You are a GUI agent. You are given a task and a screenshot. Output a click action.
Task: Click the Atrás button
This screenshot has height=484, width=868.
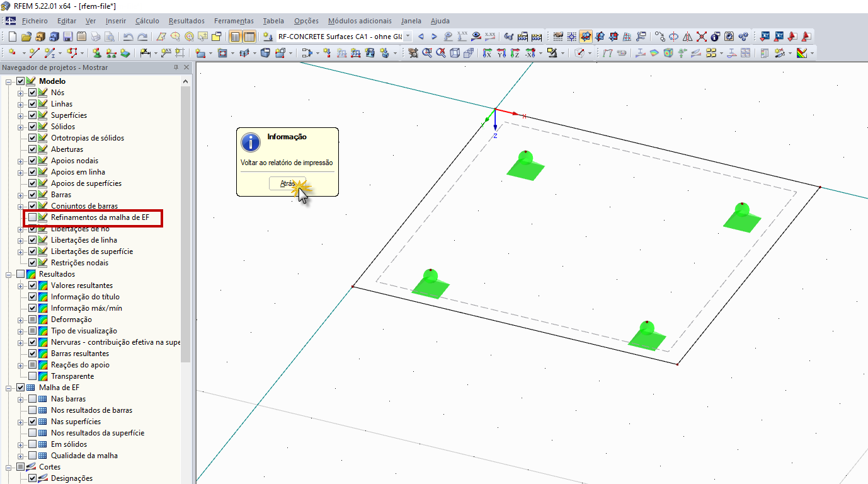[x=287, y=183]
